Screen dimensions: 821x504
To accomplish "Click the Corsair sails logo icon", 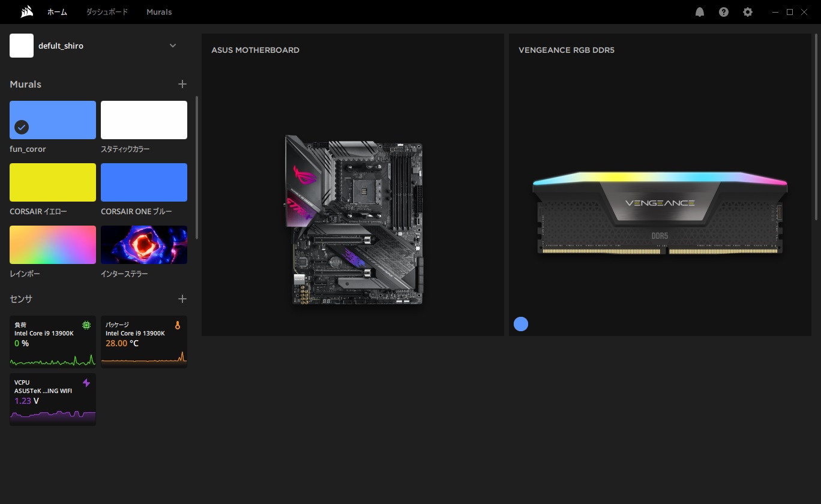I will tap(26, 11).
